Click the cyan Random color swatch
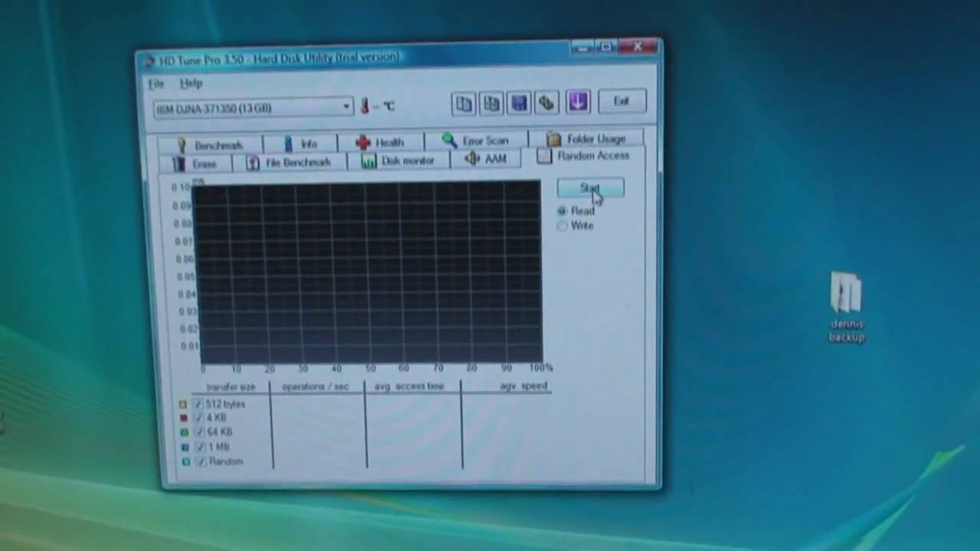 pos(185,462)
